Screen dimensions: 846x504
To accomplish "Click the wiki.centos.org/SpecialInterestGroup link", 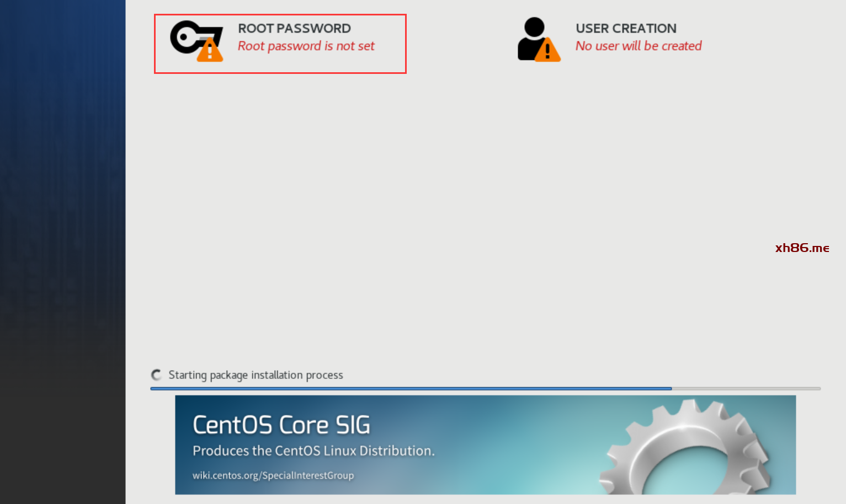I will point(273,475).
